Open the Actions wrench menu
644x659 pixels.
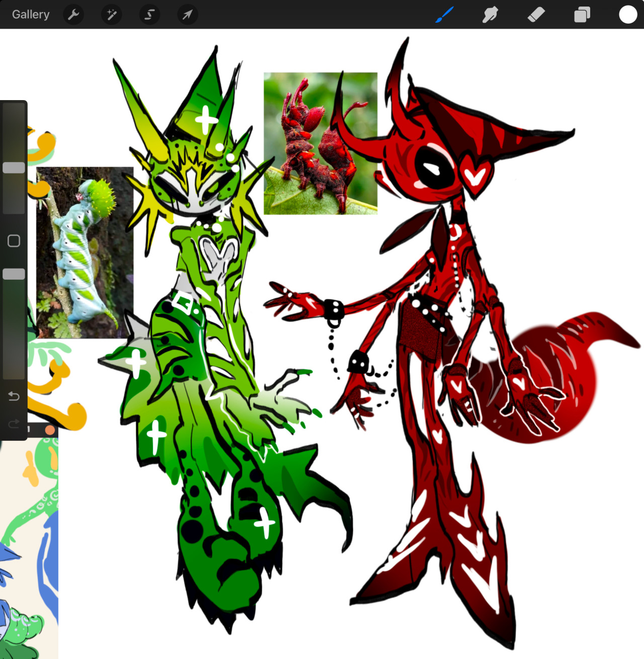tap(73, 15)
